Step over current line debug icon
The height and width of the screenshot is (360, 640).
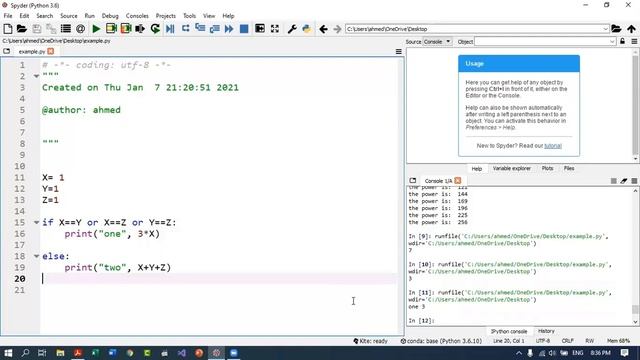[x=185, y=29]
